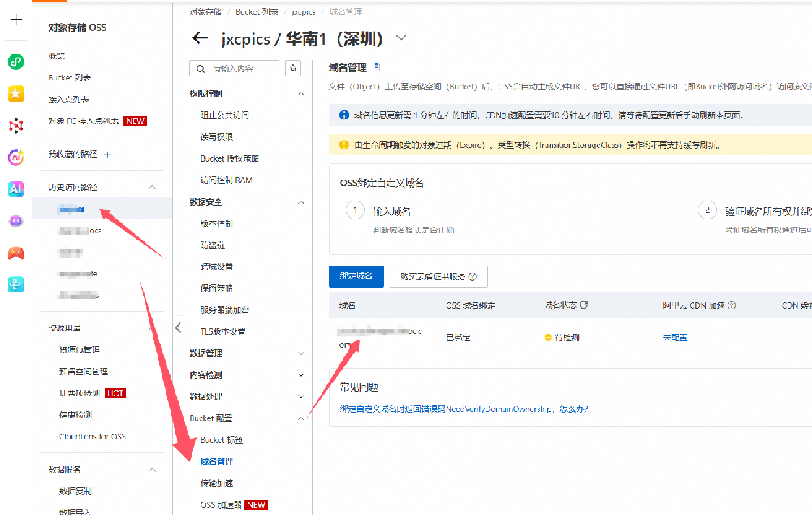Screen dimensions: 812x515
Task: Select Bucket 授权策略 in the bucket menu
Action: pos(230,158)
